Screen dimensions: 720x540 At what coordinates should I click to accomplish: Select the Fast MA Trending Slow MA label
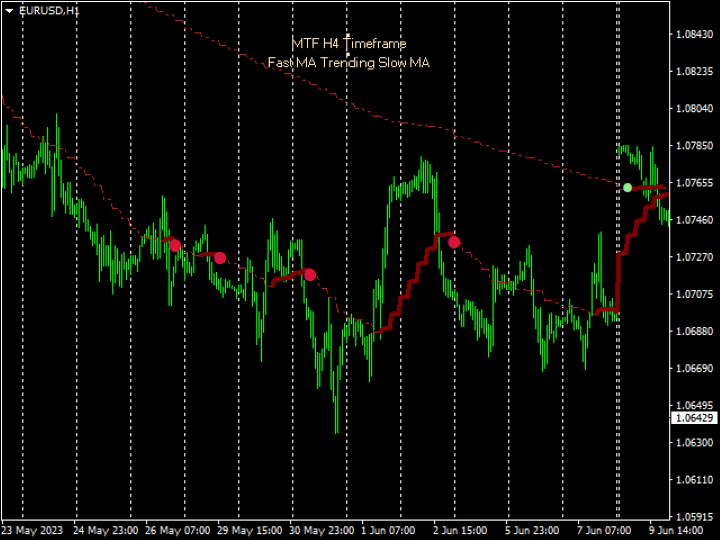(x=349, y=62)
